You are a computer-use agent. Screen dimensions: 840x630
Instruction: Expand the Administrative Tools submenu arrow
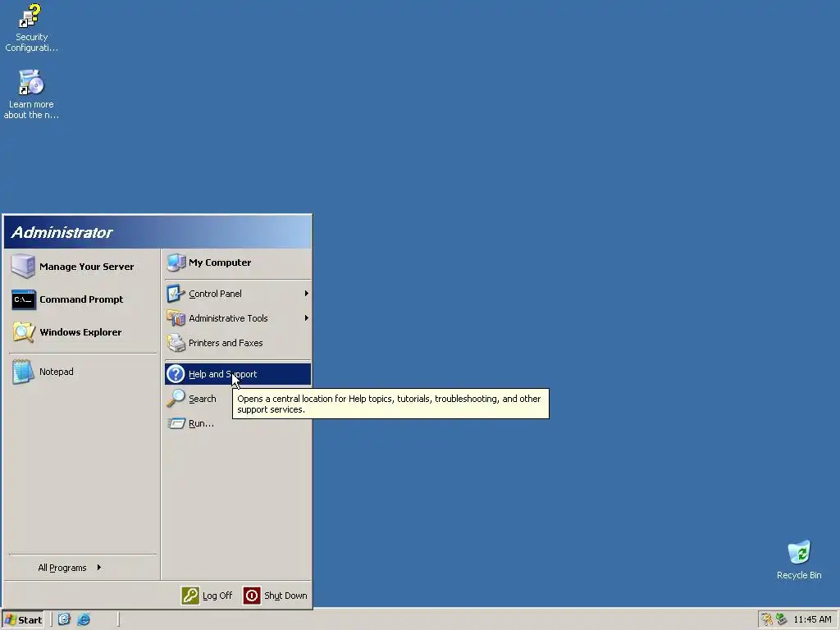[307, 318]
